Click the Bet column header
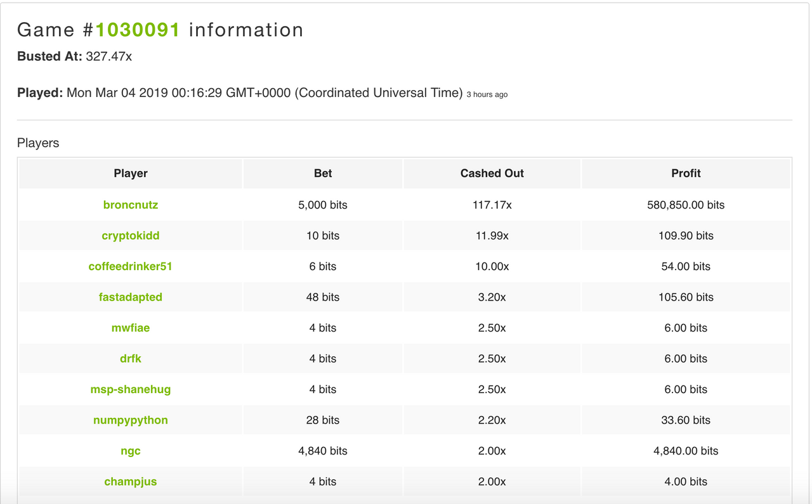812x504 pixels. (x=323, y=173)
